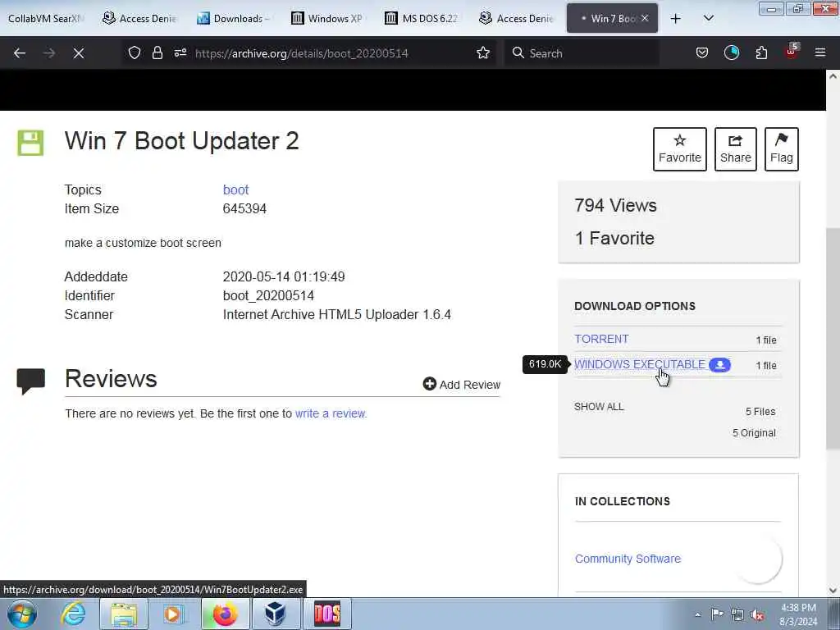Open a new browser tab

point(676,19)
